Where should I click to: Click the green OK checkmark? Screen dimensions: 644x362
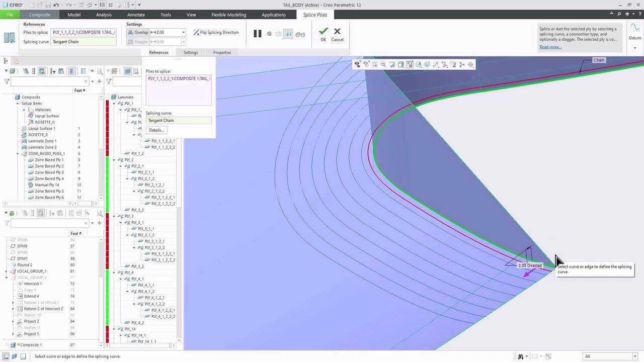pyautogui.click(x=323, y=32)
